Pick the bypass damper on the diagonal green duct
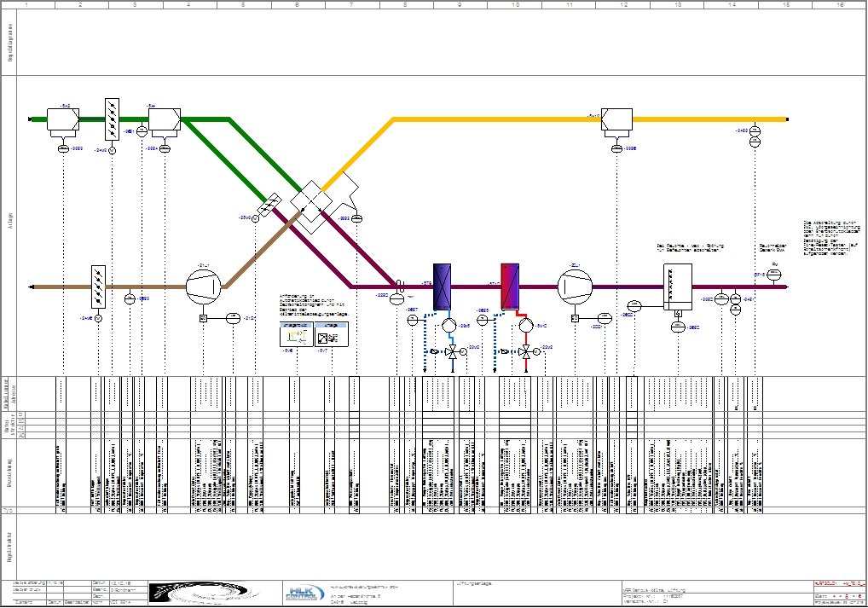 270,205
